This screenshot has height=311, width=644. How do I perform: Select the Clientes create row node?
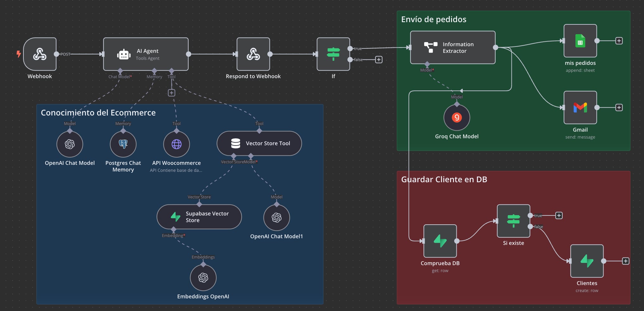point(587,261)
